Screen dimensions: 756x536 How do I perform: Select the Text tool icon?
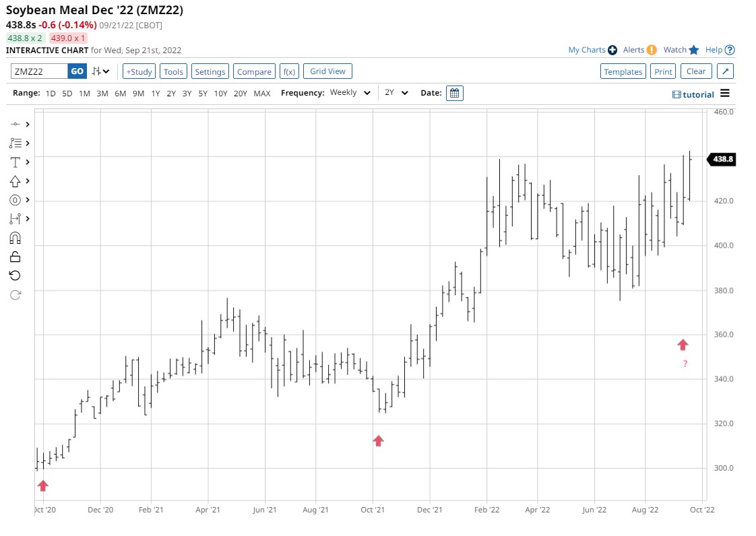(15, 162)
